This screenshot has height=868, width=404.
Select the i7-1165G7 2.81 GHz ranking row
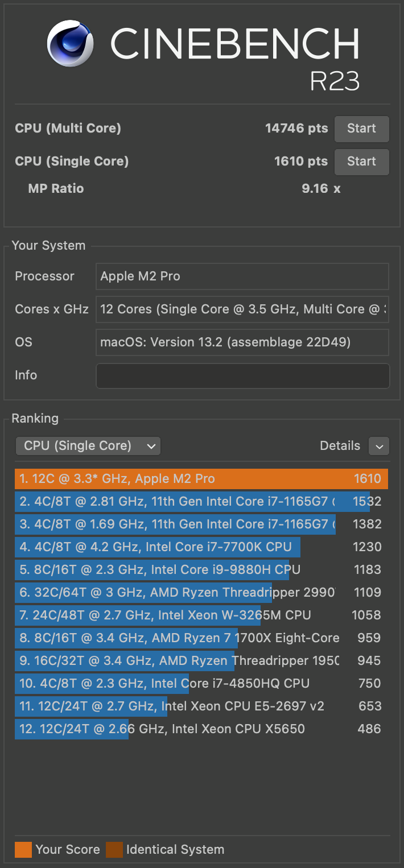201,501
